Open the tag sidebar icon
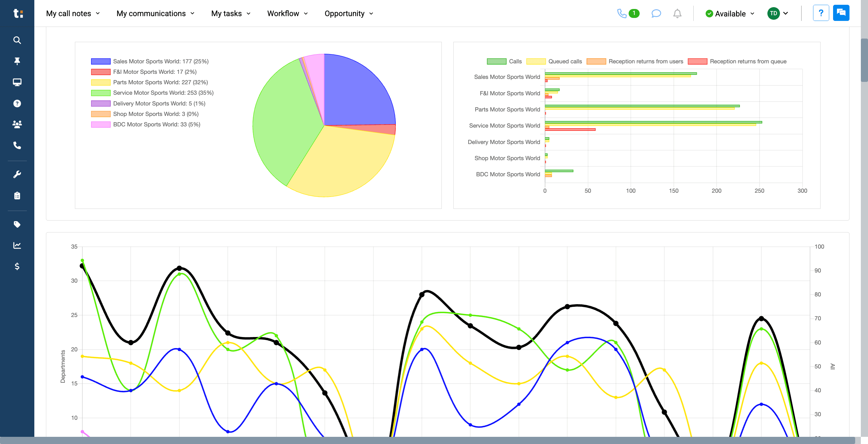Screen dimensions: 868x444 coord(17,224)
